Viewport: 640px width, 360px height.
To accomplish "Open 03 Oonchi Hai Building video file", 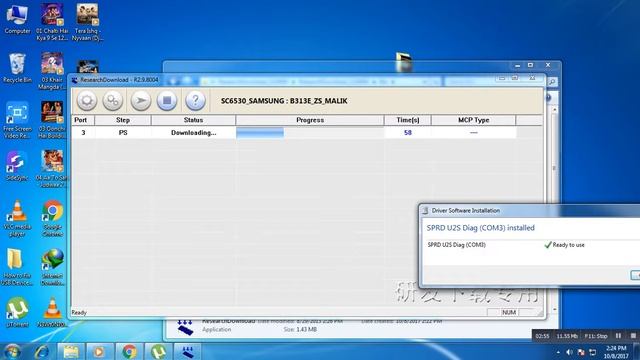I will 52,120.
